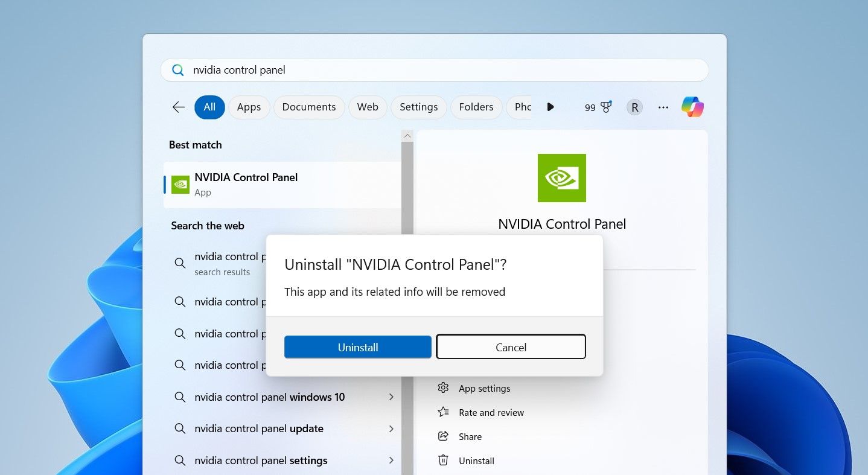Image resolution: width=868 pixels, height=475 pixels.
Task: Toggle the All results filter
Action: point(209,107)
